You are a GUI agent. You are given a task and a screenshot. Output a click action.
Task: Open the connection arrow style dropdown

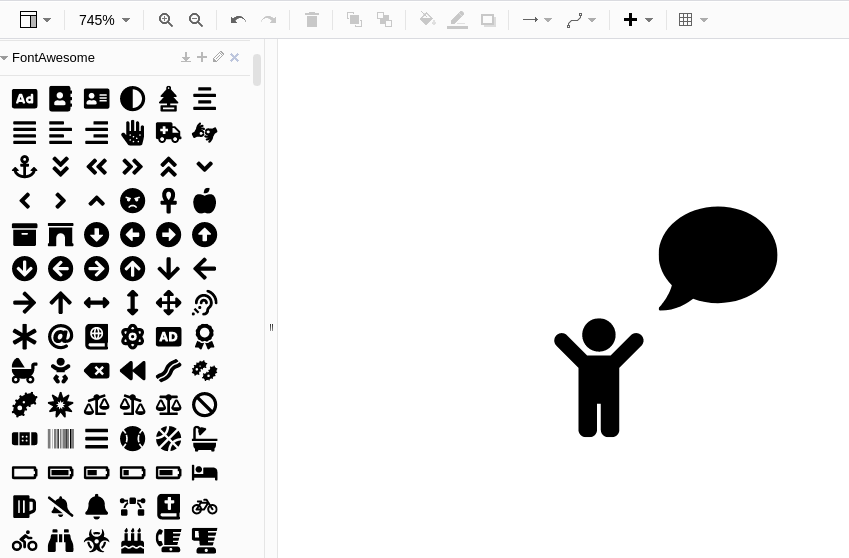537,20
